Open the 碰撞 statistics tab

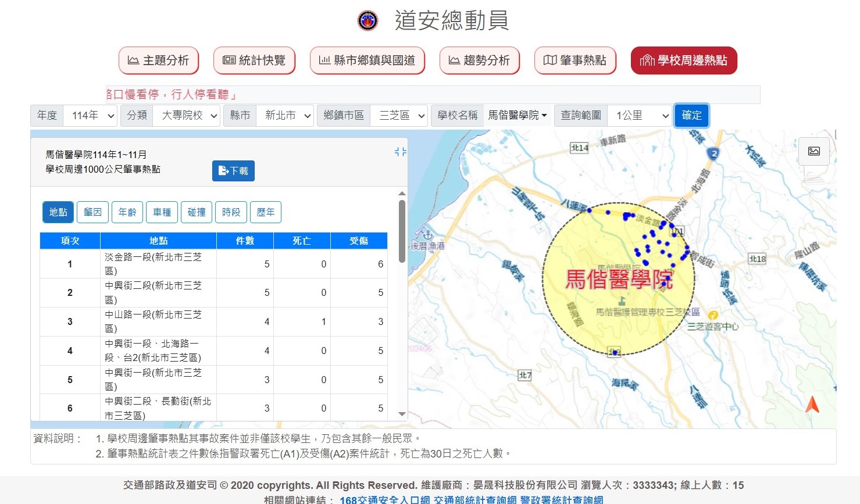(x=197, y=212)
